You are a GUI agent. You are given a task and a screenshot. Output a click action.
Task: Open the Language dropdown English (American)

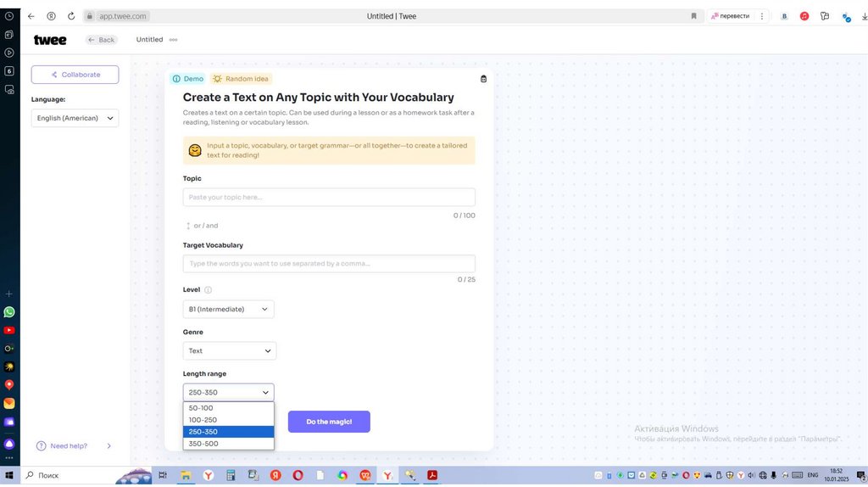(75, 118)
